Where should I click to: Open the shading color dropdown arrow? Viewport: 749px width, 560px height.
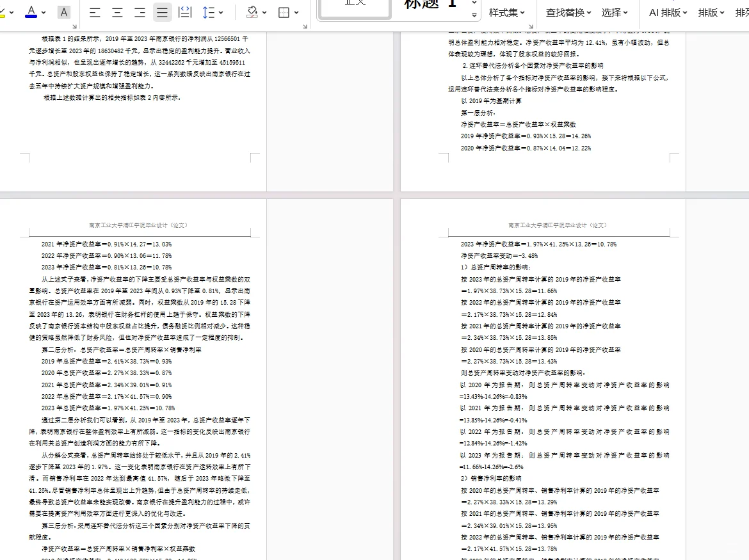point(264,12)
